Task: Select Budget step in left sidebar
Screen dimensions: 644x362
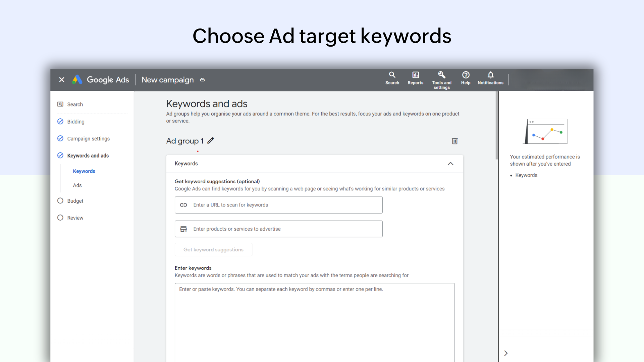Action: coord(75,201)
